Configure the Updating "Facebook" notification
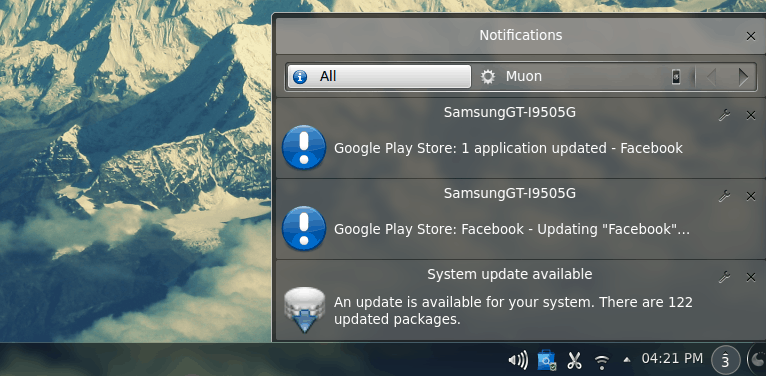This screenshot has height=376, width=766. coord(724,196)
